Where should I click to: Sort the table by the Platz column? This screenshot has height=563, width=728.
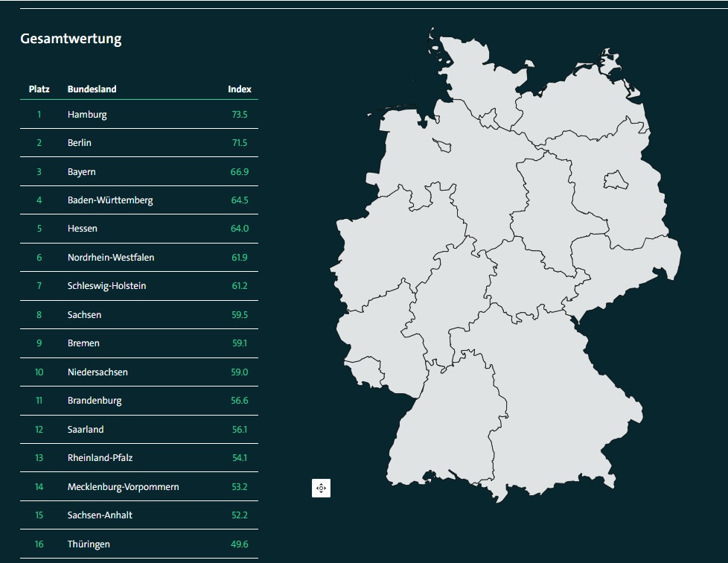pyautogui.click(x=39, y=89)
